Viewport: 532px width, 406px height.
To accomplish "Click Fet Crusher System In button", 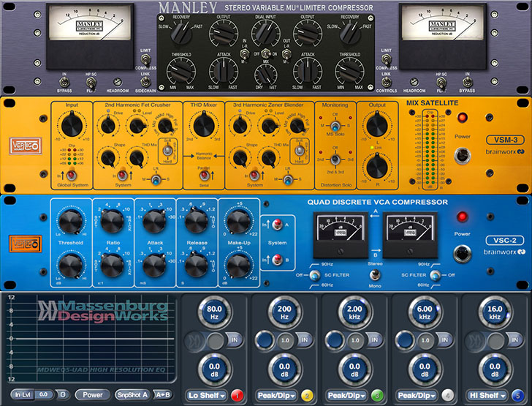I will [x=122, y=175].
